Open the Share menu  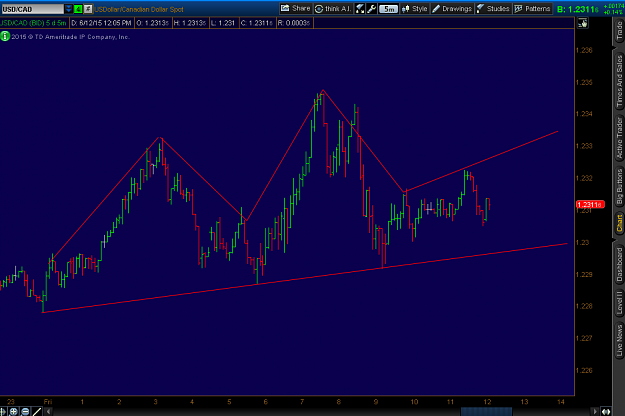point(295,8)
